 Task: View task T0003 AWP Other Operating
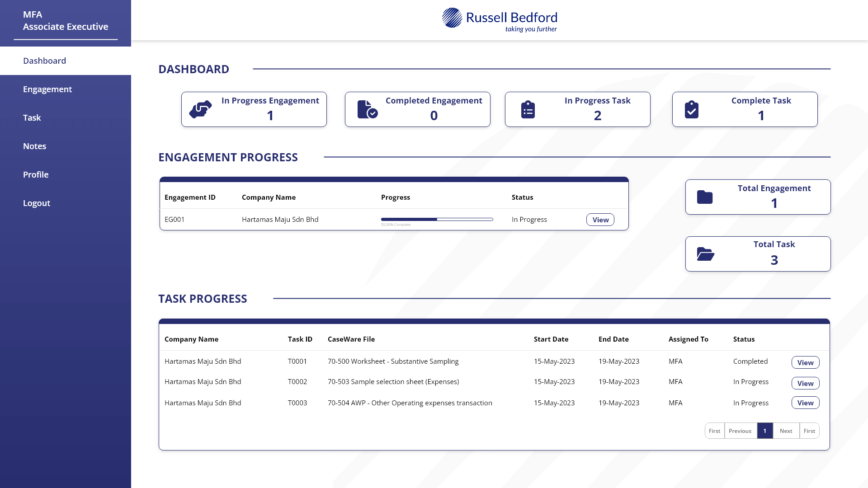(805, 403)
